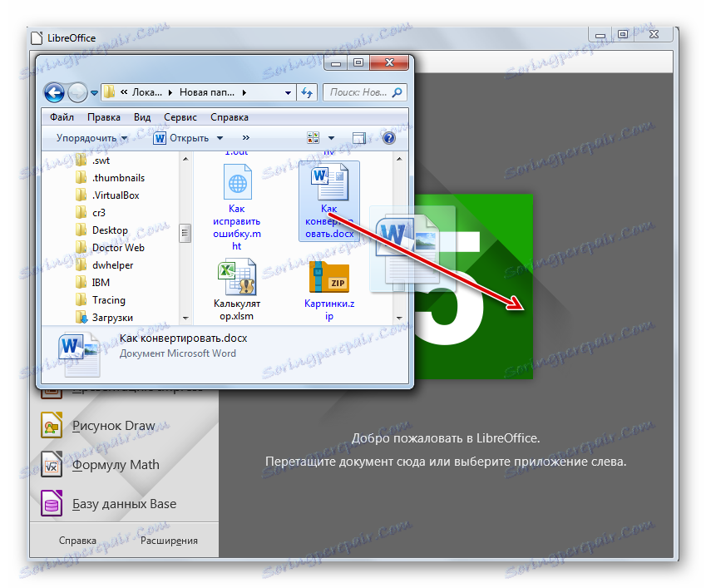This screenshot has width=706, height=588.
Task: Click LibreOffice document icon in title bar
Action: coord(37,38)
